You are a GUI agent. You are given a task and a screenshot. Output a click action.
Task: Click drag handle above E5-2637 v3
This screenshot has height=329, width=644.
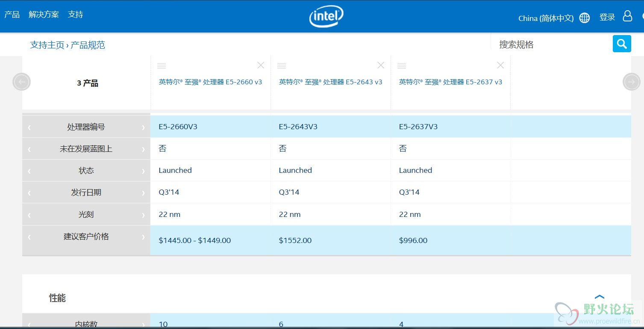tap(402, 66)
